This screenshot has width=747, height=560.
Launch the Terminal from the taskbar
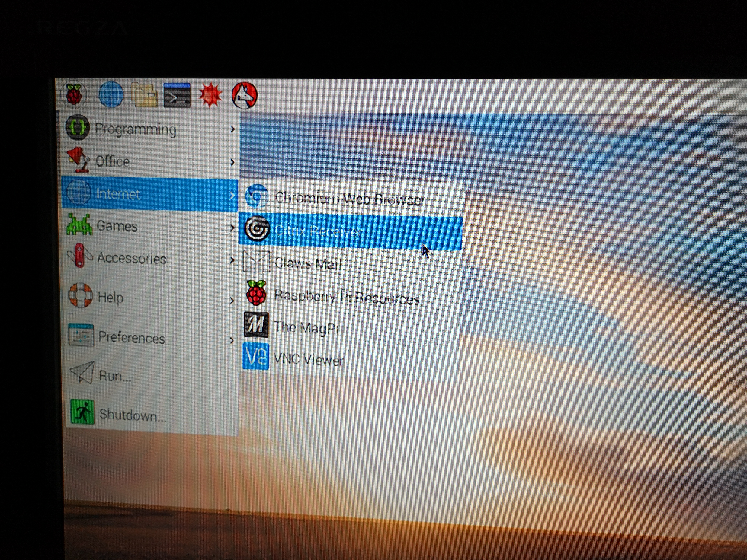click(x=177, y=96)
